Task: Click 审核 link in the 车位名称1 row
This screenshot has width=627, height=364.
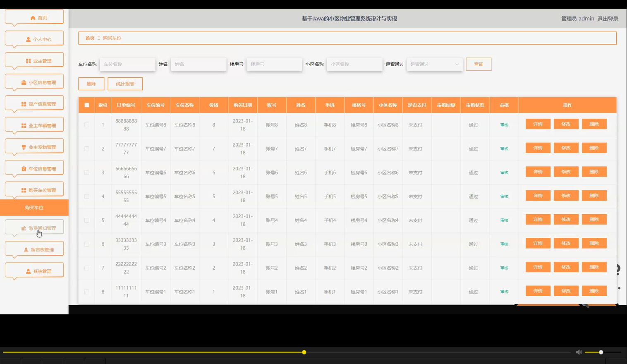Action: (x=504, y=292)
